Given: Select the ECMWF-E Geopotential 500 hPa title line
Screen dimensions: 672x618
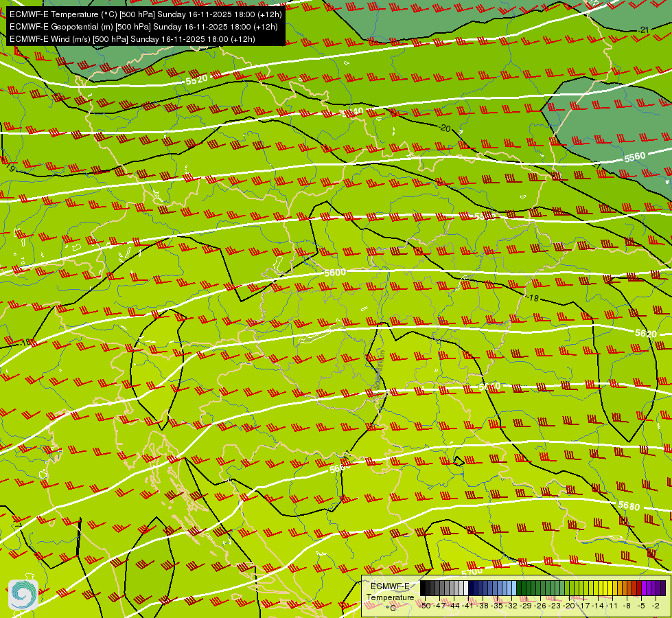Looking at the screenshot, I should click(x=143, y=27).
